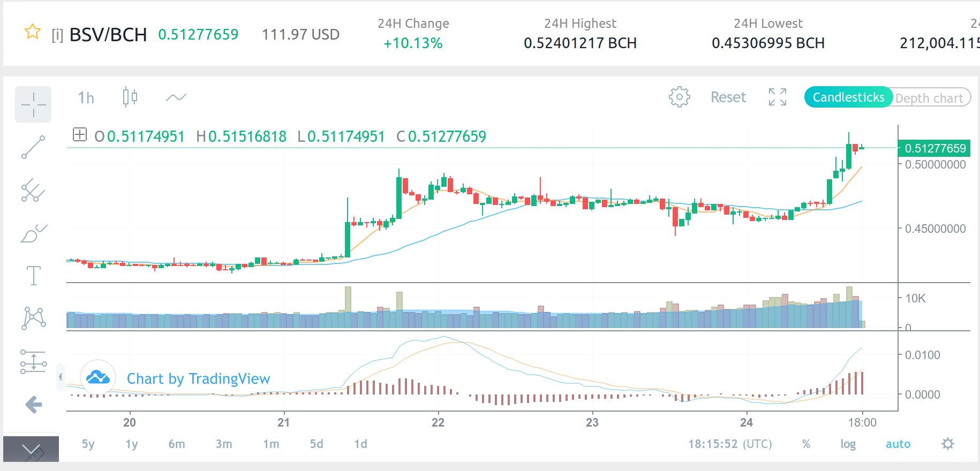Viewport: 980px width, 471px height.
Task: Toggle fullscreen chart mode
Action: tap(778, 97)
